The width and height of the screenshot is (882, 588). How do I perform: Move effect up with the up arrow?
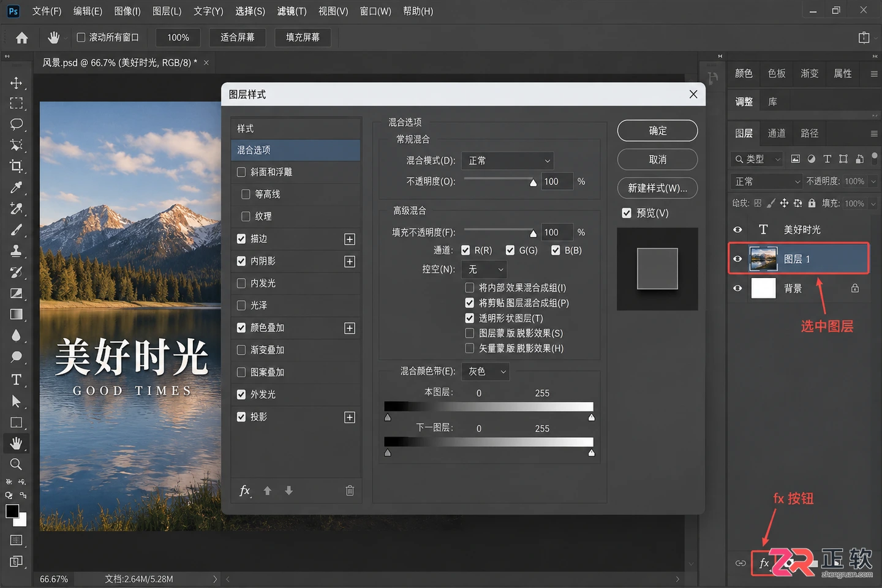coord(267,491)
